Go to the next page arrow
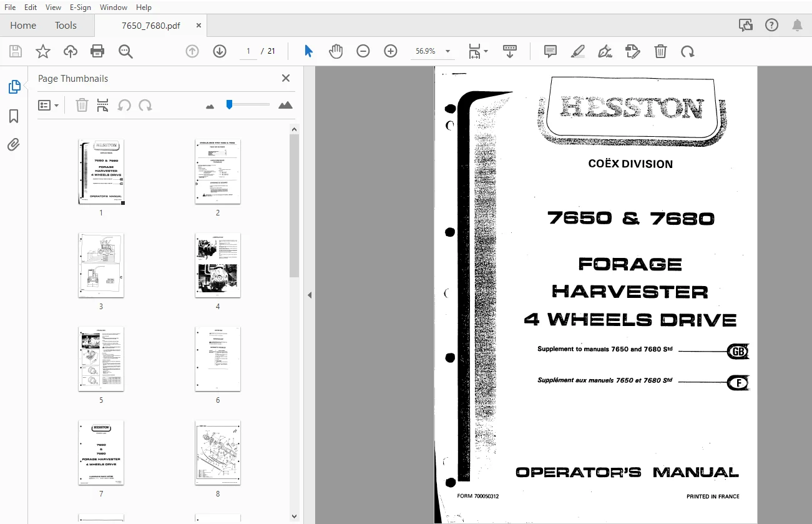This screenshot has height=524, width=812. 220,51
